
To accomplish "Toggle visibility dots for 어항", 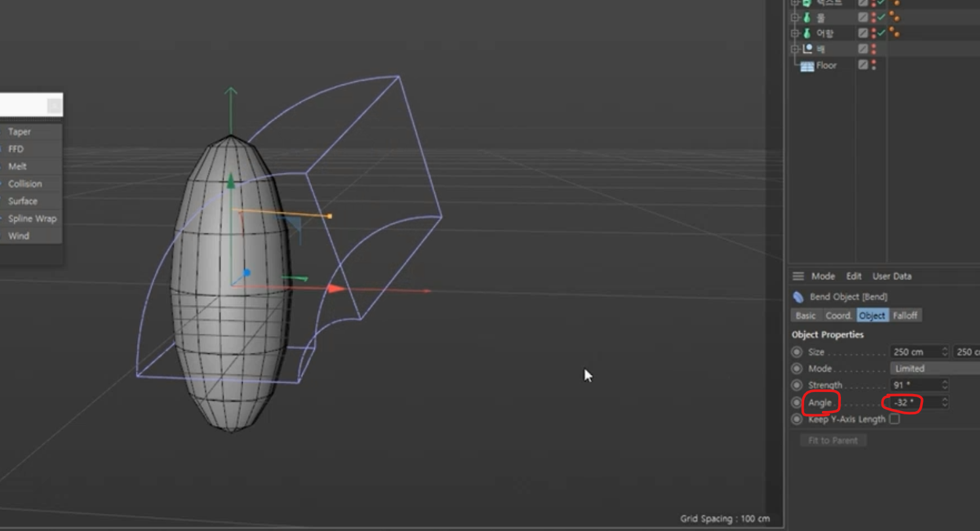I will coord(874,33).
